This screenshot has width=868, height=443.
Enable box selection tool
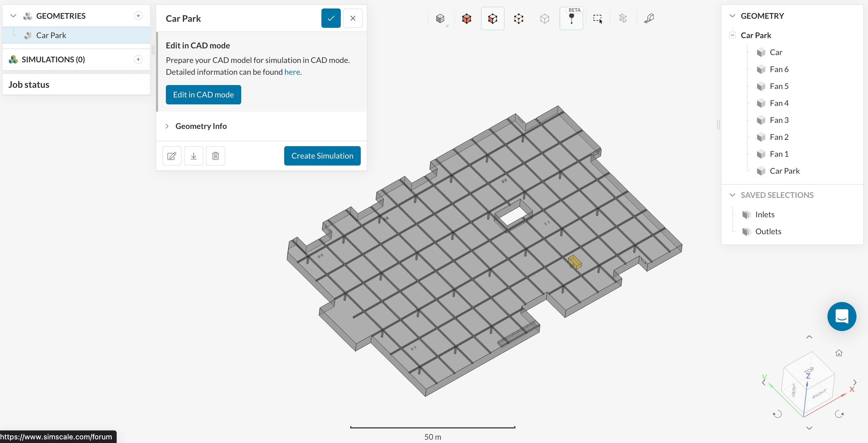pos(597,18)
